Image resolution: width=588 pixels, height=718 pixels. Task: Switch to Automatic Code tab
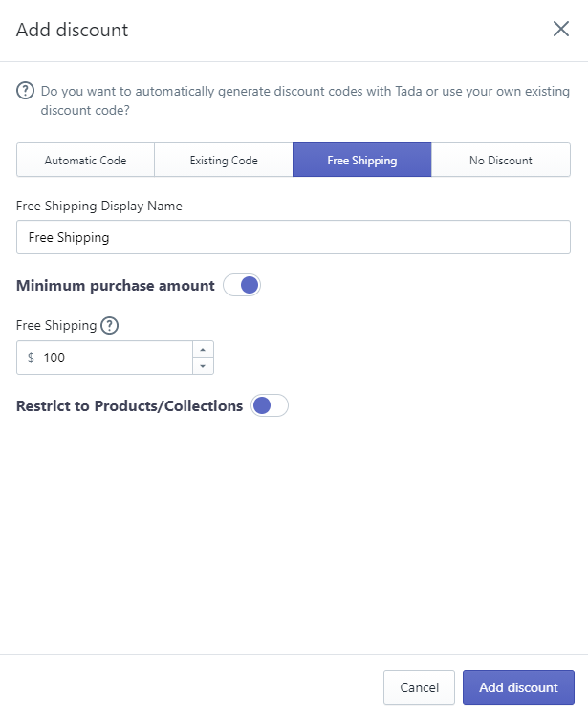86,160
